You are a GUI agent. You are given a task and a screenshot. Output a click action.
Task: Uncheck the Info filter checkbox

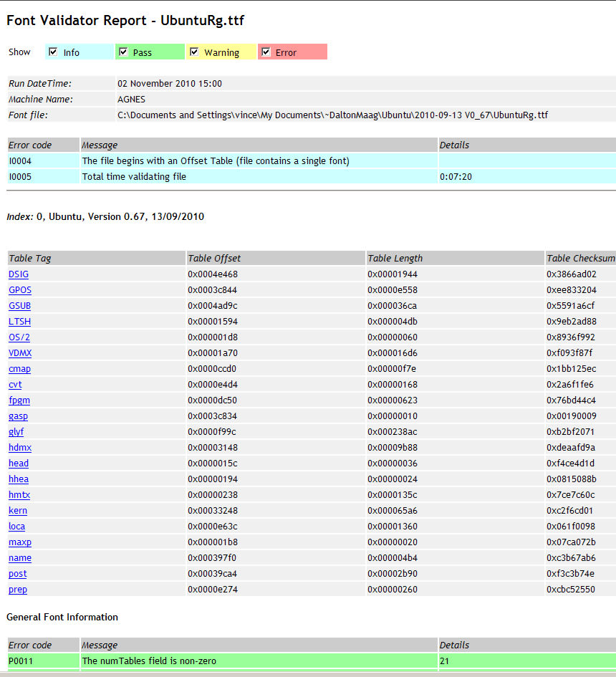53,52
